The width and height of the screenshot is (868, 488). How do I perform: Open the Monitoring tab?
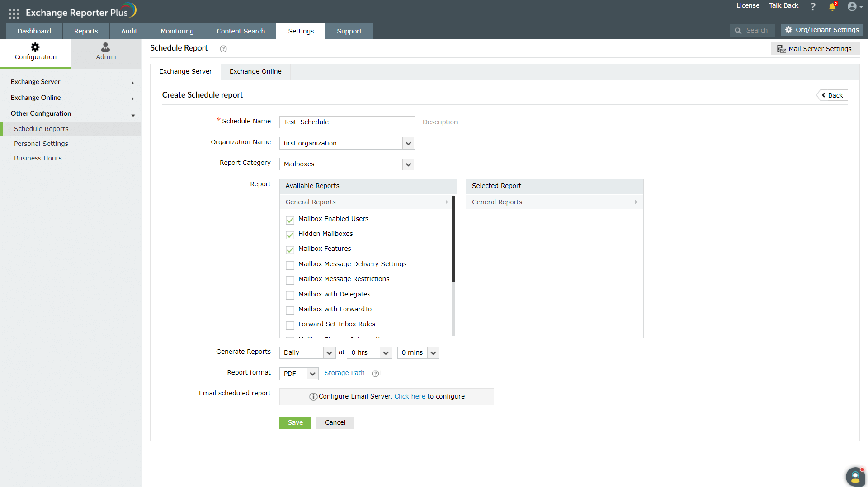click(177, 31)
